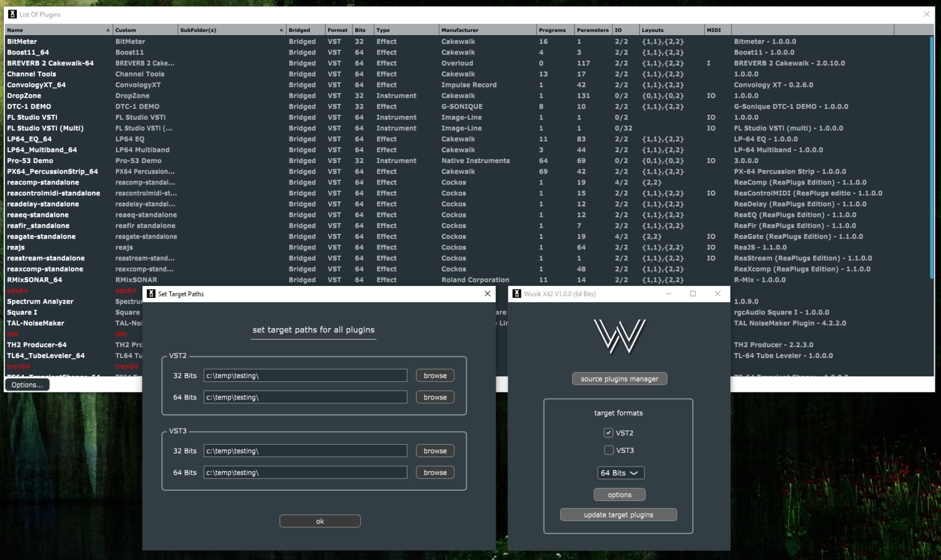Image resolution: width=941 pixels, height=560 pixels.
Task: Sort list by Parameters column header
Action: click(593, 29)
